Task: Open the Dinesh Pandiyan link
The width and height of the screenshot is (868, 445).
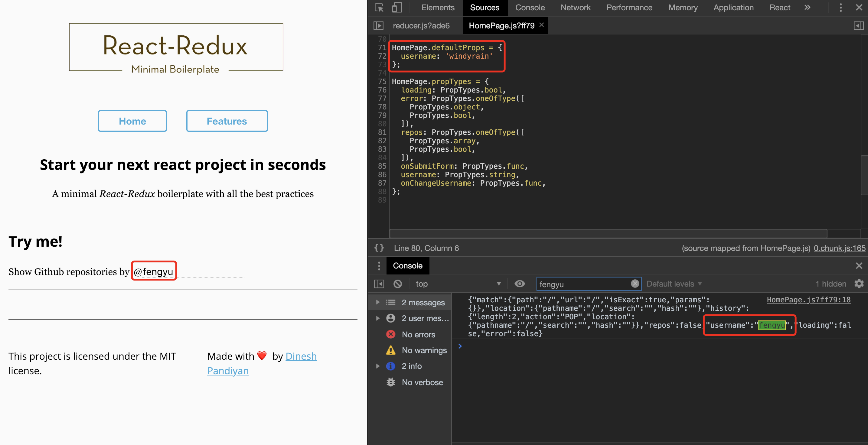Action: [x=301, y=356]
